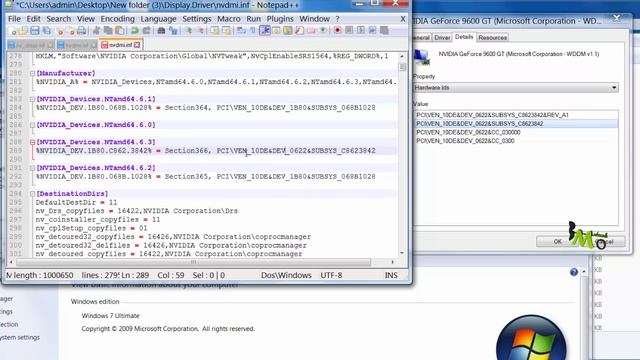Click UTF-8 in the status bar
The height and width of the screenshot is (360, 640).
pyautogui.click(x=331, y=276)
